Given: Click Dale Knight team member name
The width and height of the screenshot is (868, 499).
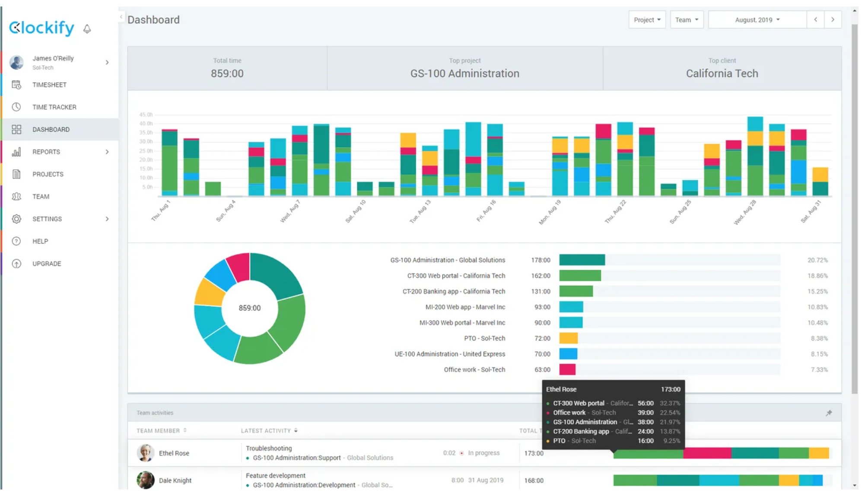Looking at the screenshot, I should coord(175,480).
